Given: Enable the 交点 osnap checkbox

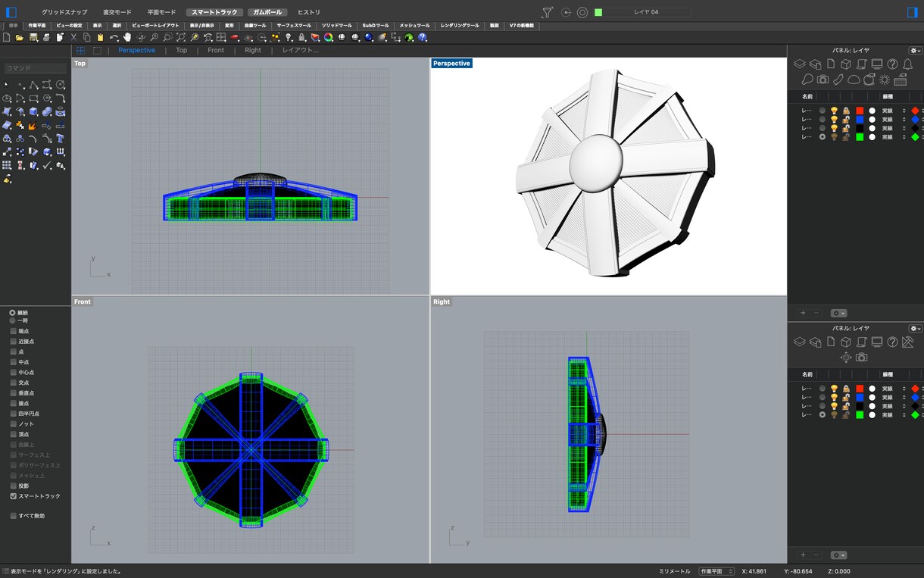Looking at the screenshot, I should click(x=14, y=383).
